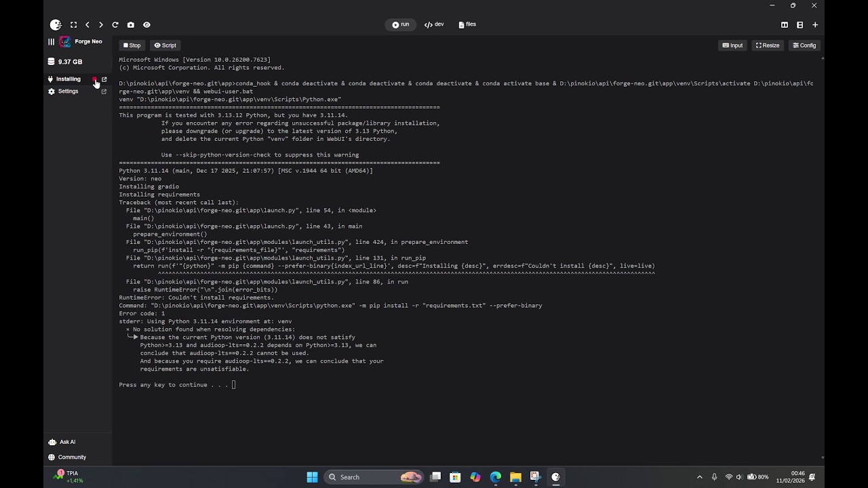Click the 9.37 GB disk usage entry
Image resolution: width=868 pixels, height=488 pixels.
tap(65, 62)
